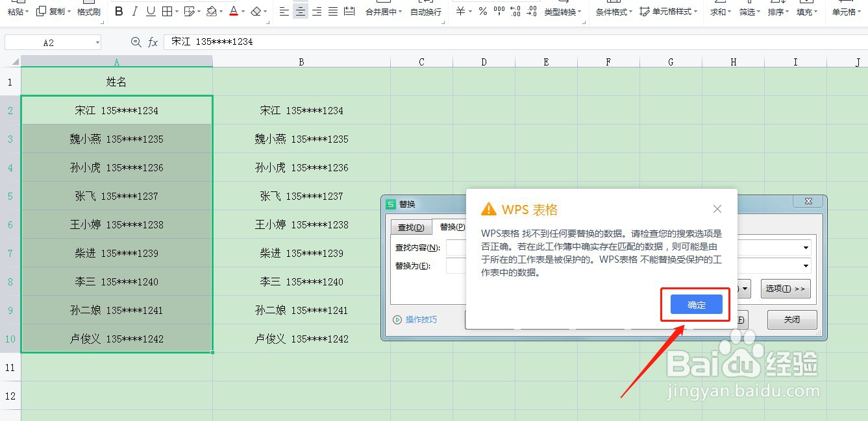Select the 格式刷 (Format Painter) icon

[88, 11]
